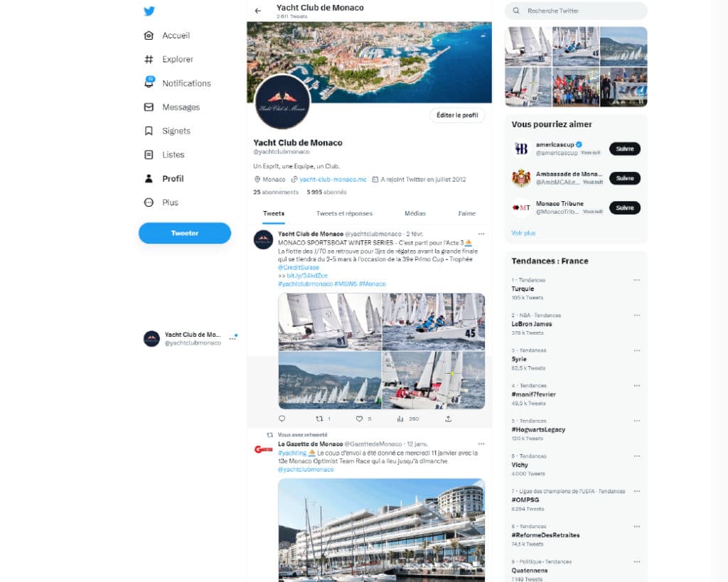Image resolution: width=728 pixels, height=582 pixels.
Task: Open Signets bookmark icon
Action: pyautogui.click(x=149, y=131)
